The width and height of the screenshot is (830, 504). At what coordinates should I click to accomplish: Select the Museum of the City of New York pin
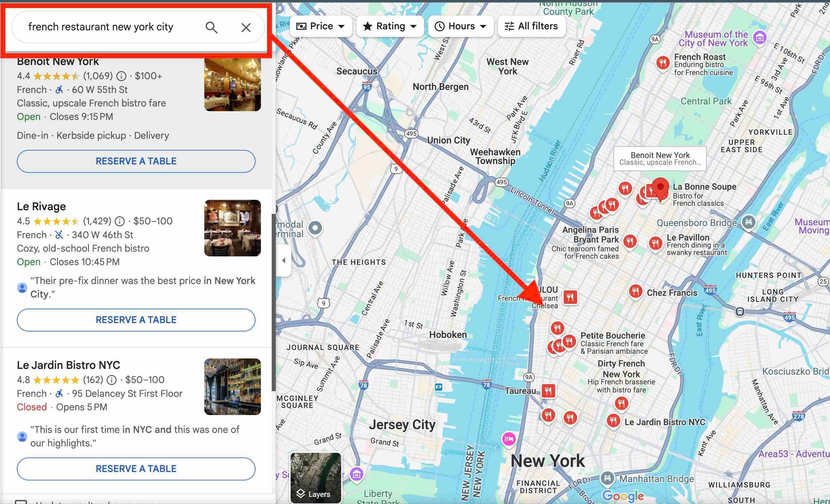[760, 38]
